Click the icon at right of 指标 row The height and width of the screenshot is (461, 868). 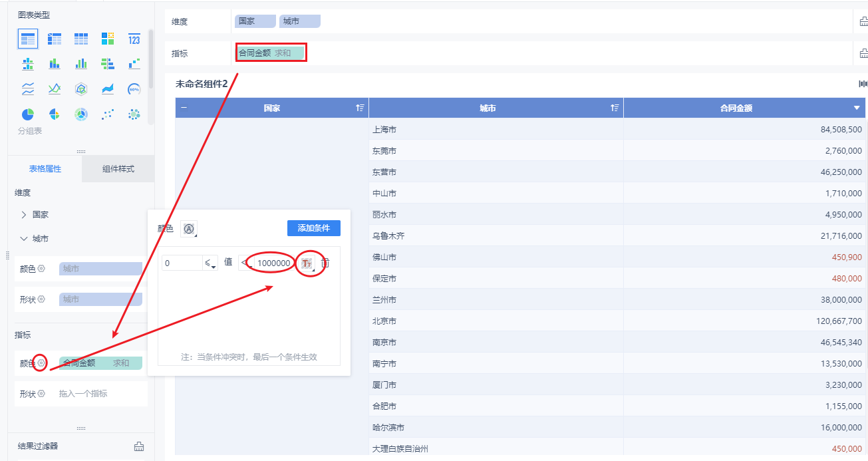click(x=863, y=53)
